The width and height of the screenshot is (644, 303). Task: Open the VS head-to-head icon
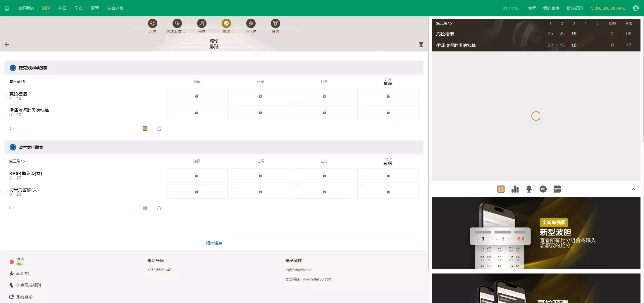pos(543,189)
